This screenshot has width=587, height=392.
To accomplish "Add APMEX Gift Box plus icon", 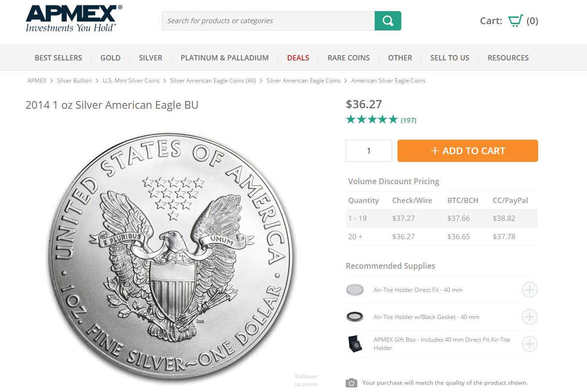I will (x=529, y=344).
